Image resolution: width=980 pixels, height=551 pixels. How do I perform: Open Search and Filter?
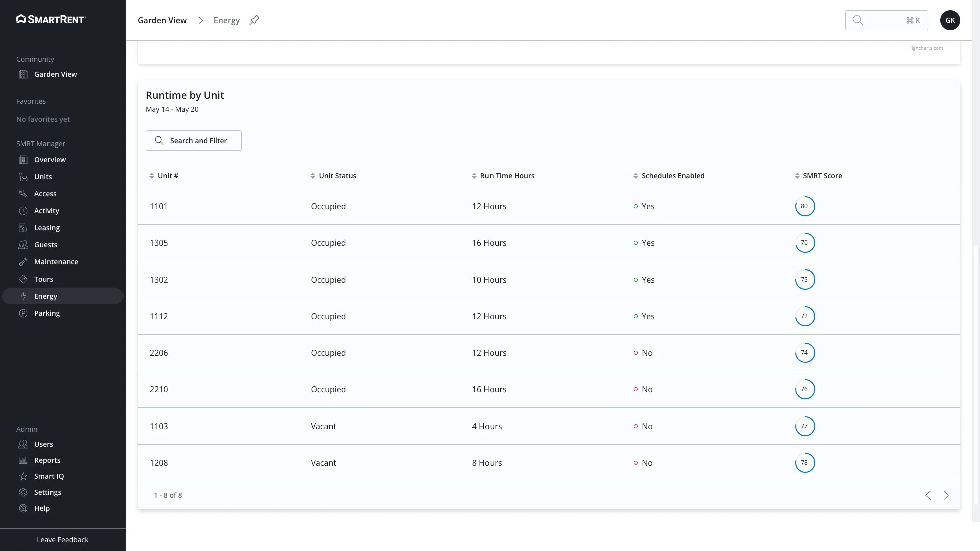[x=193, y=141]
